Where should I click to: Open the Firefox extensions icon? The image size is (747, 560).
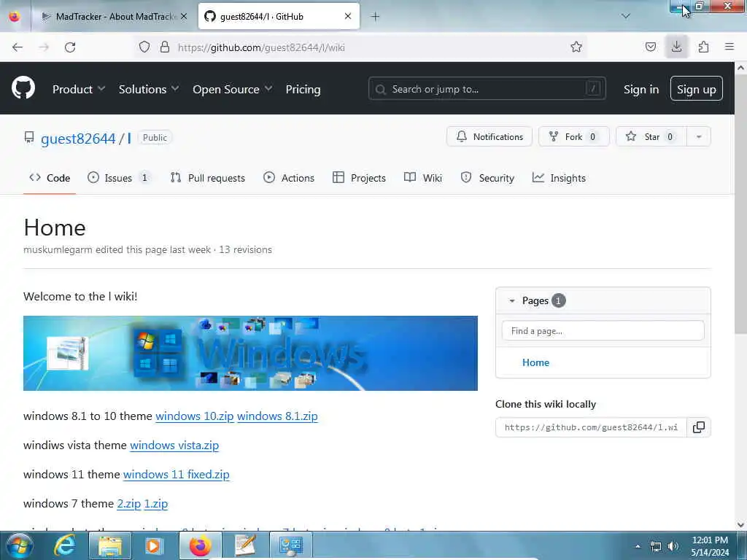click(x=703, y=47)
